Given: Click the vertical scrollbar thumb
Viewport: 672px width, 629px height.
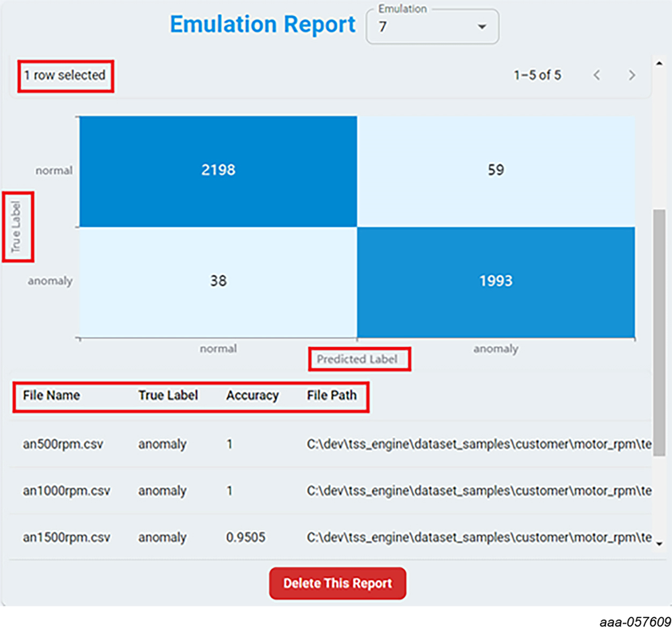Looking at the screenshot, I should click(x=659, y=332).
